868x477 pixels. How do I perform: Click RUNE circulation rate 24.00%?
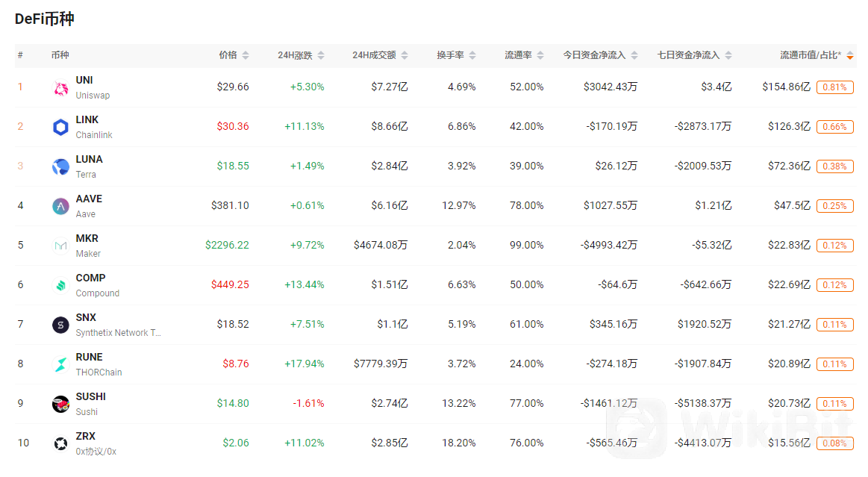tap(527, 364)
